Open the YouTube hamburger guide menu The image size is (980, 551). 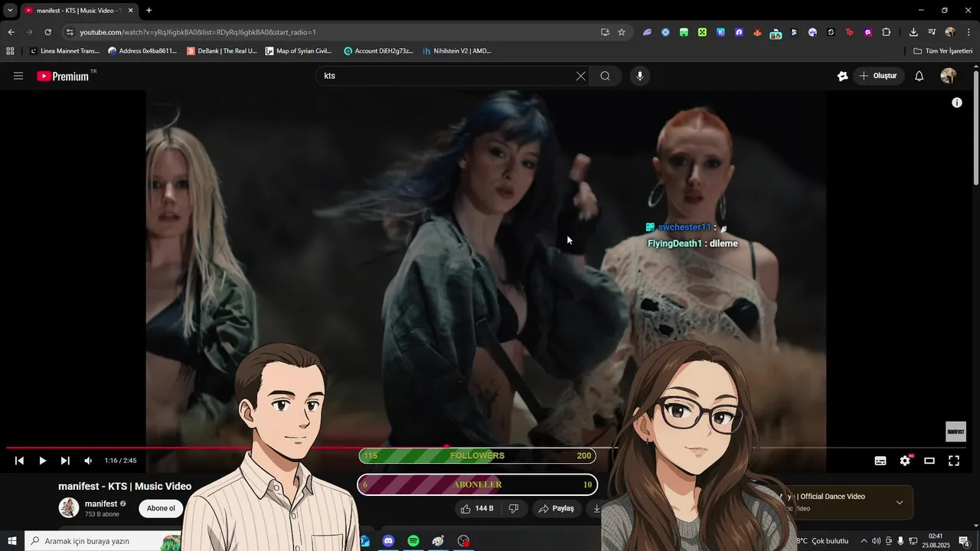18,76
